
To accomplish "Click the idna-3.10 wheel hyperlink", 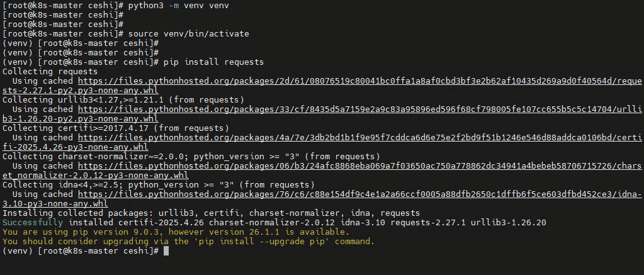I will [x=359, y=194].
